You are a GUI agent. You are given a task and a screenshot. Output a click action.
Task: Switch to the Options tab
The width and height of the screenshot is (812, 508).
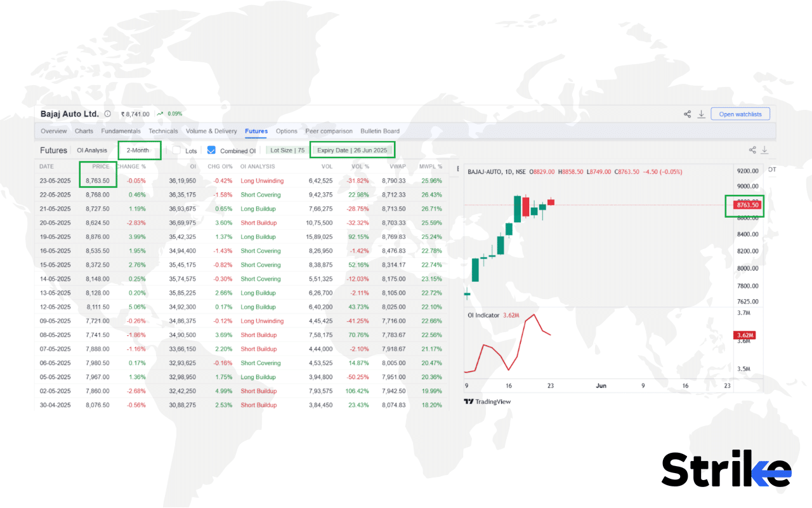coord(286,131)
